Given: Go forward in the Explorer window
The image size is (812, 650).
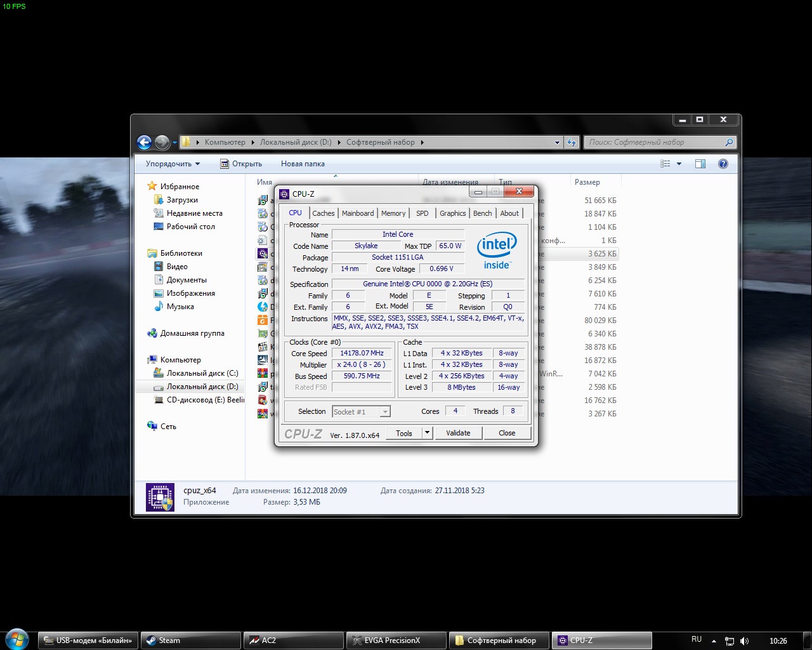Looking at the screenshot, I should click(x=162, y=142).
